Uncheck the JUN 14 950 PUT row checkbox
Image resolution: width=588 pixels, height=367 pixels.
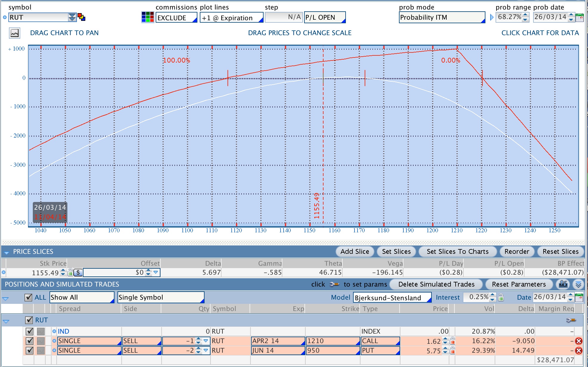pyautogui.click(x=30, y=350)
